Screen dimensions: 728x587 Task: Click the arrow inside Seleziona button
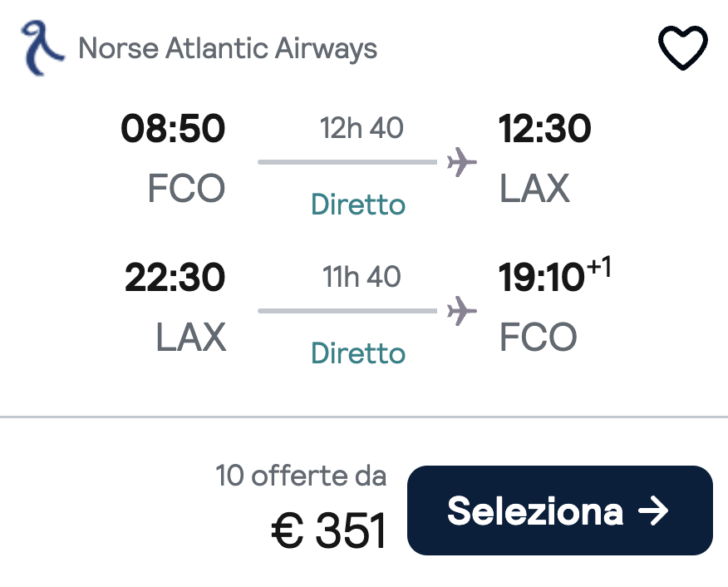[x=652, y=511]
